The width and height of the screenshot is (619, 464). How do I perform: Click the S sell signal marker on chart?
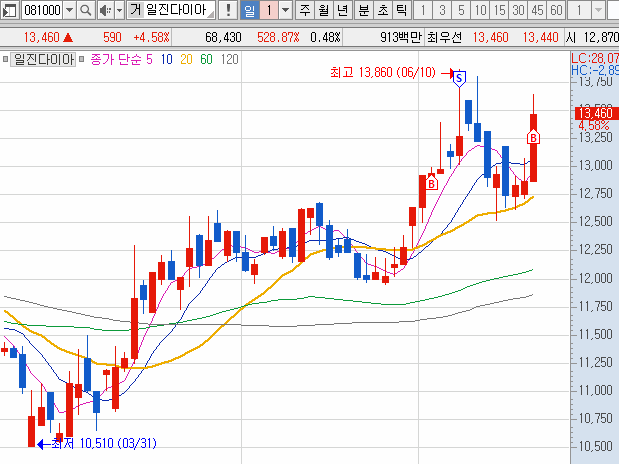[x=459, y=77]
